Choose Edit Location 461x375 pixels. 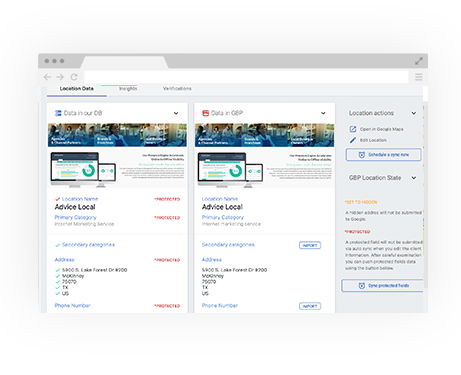click(x=373, y=140)
